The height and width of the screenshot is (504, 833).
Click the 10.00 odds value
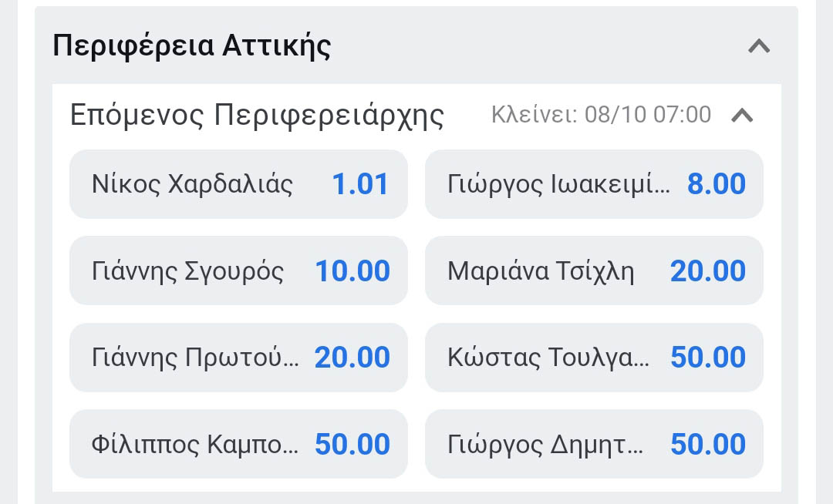coord(352,271)
